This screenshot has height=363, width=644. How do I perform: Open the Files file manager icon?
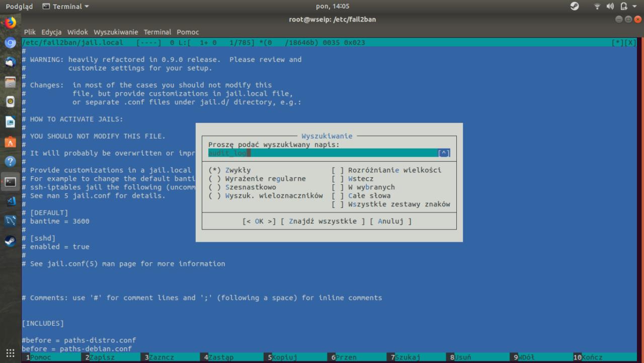(x=10, y=82)
